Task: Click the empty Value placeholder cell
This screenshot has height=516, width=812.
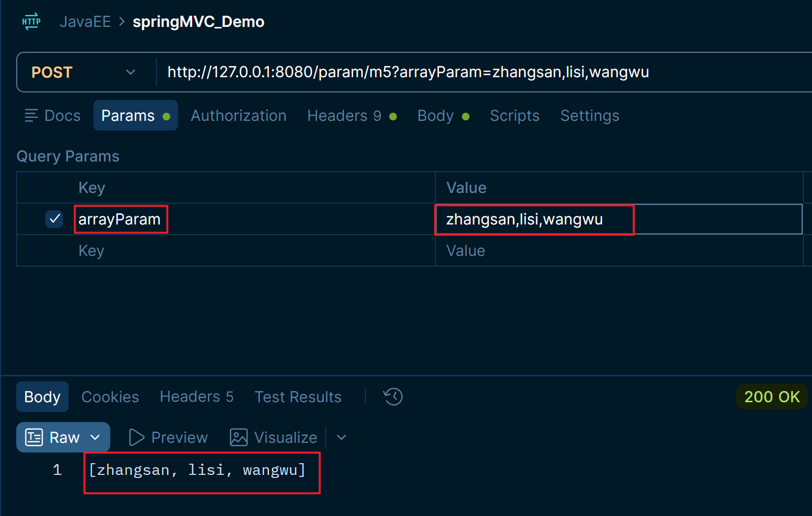Action: (619, 250)
